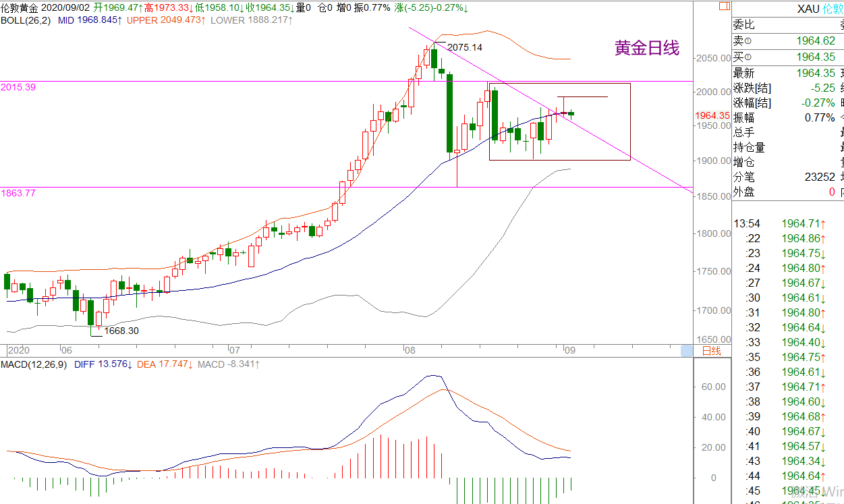Click the 开1969.47 open price
Image resolution: width=844 pixels, height=504 pixels.
tap(117, 8)
